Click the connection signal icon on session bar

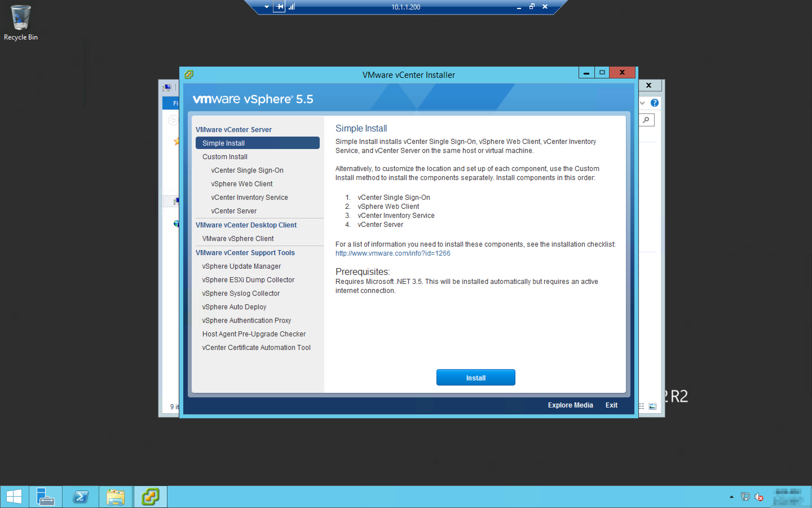tap(292, 6)
